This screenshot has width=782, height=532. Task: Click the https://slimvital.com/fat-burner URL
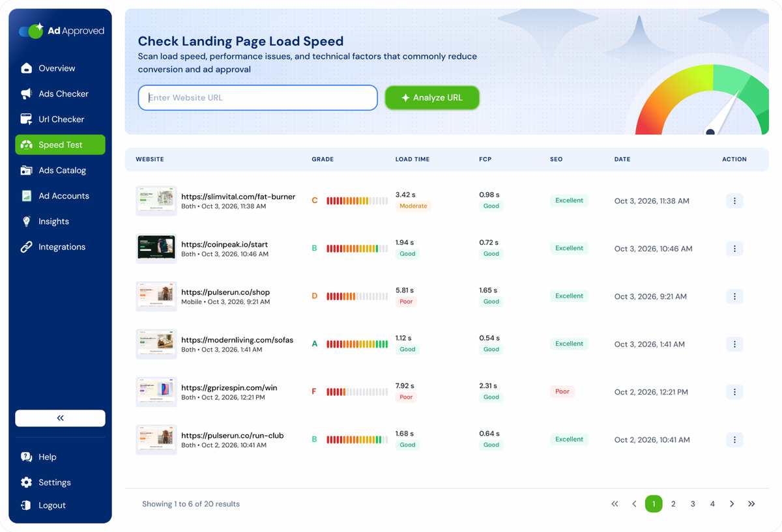click(239, 197)
